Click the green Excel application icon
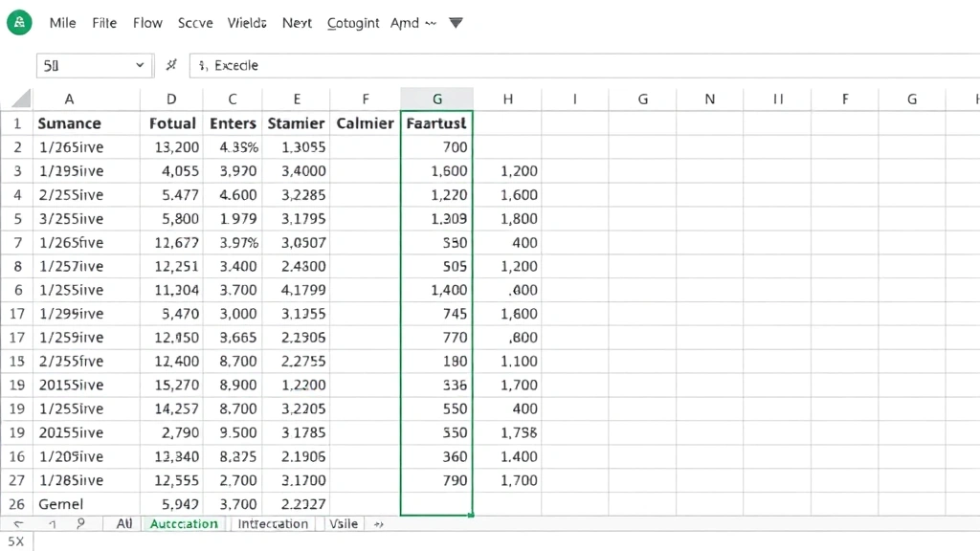 [x=19, y=22]
